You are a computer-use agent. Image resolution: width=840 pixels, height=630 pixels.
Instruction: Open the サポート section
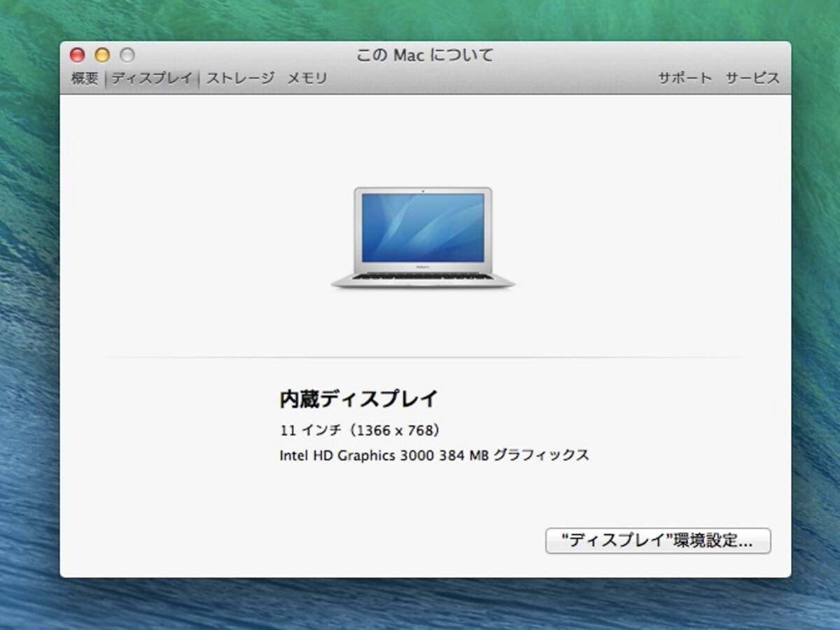685,78
